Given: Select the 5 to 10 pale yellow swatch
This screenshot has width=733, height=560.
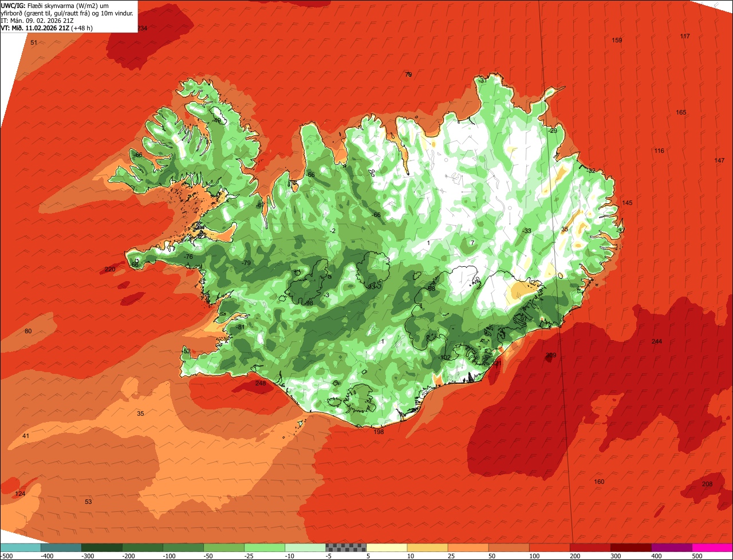Looking at the screenshot, I should pos(387,547).
